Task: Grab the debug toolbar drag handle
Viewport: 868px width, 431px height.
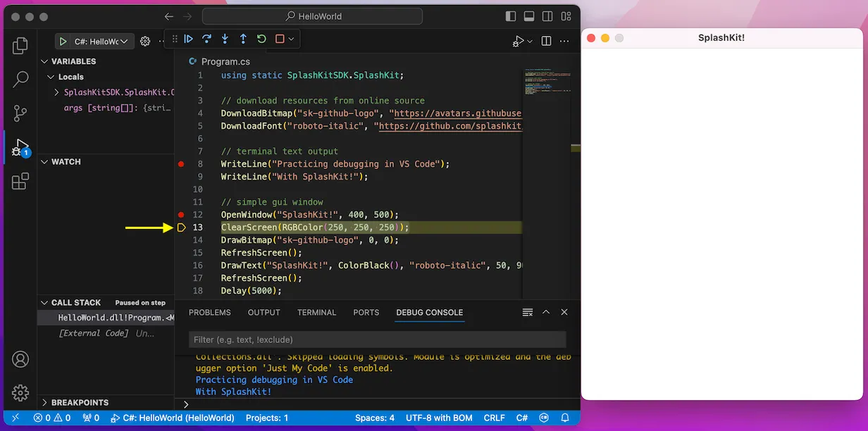Action: click(x=175, y=39)
